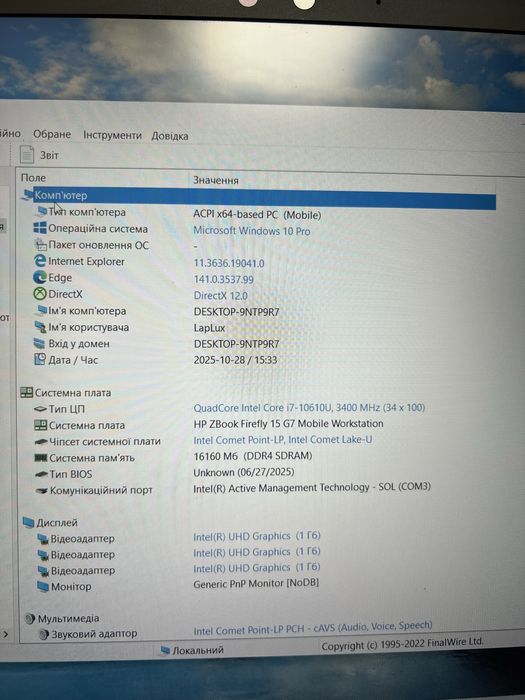
Task: Click the ACPI x64-based PC (Mobile) value
Action: (x=257, y=215)
